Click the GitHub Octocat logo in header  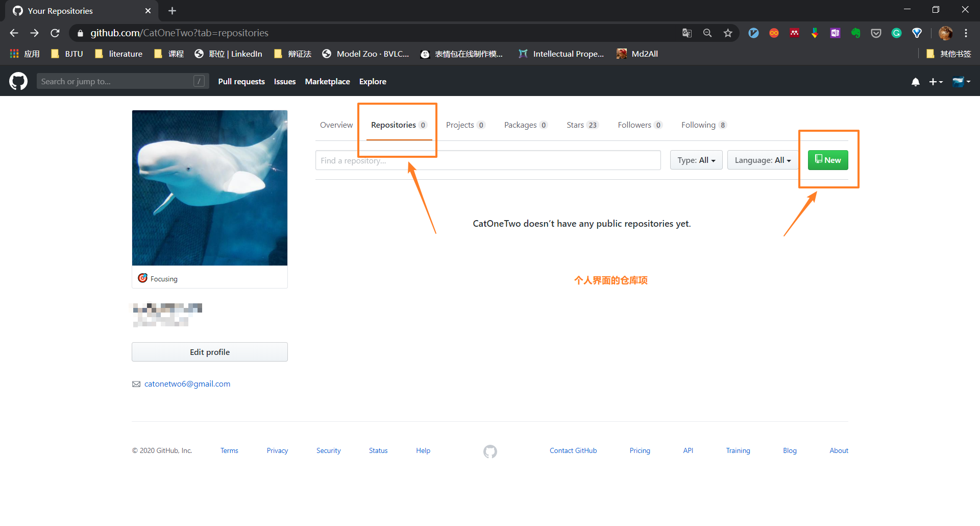18,81
